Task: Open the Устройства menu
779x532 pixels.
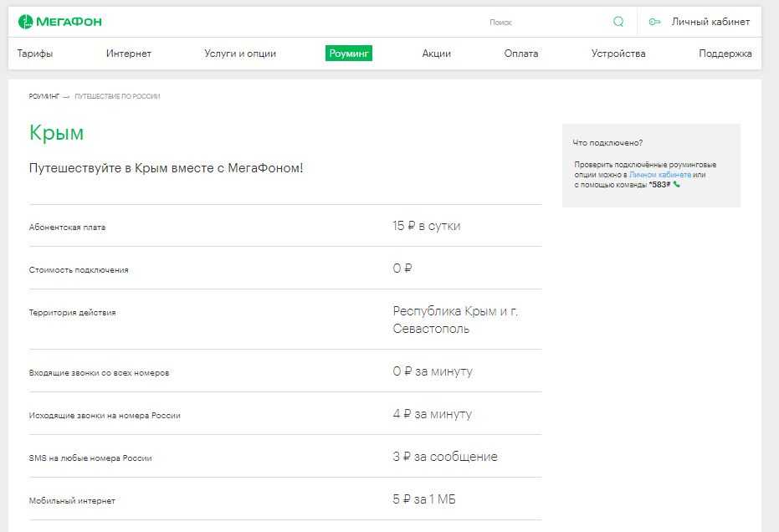Action: (x=618, y=54)
